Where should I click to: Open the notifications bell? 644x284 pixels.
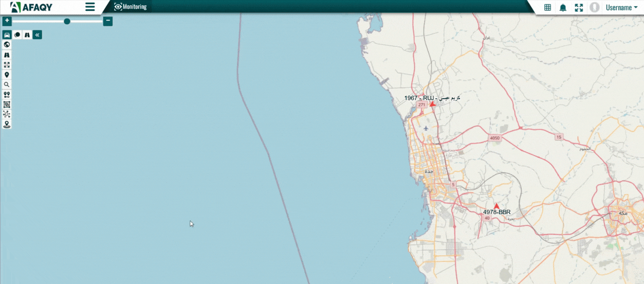[x=563, y=8]
